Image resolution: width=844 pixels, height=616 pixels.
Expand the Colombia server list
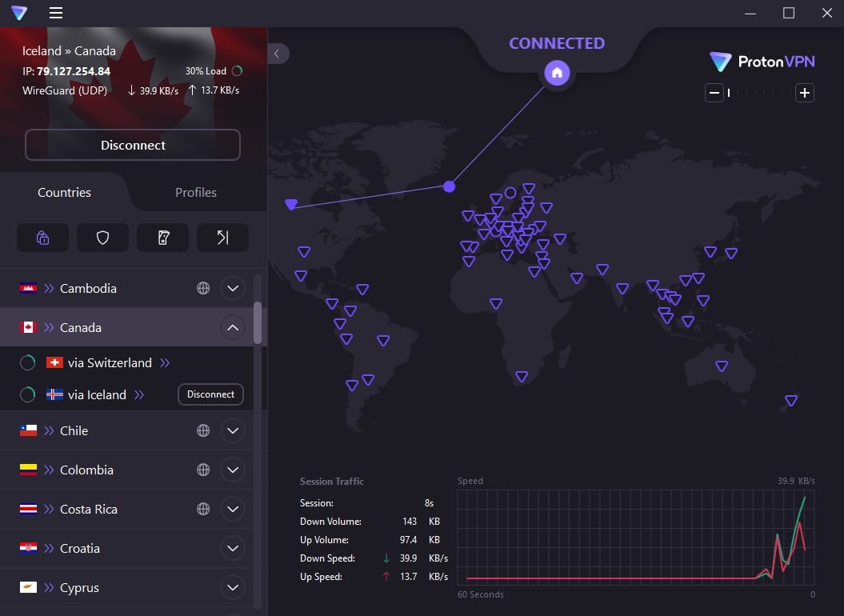pos(233,470)
